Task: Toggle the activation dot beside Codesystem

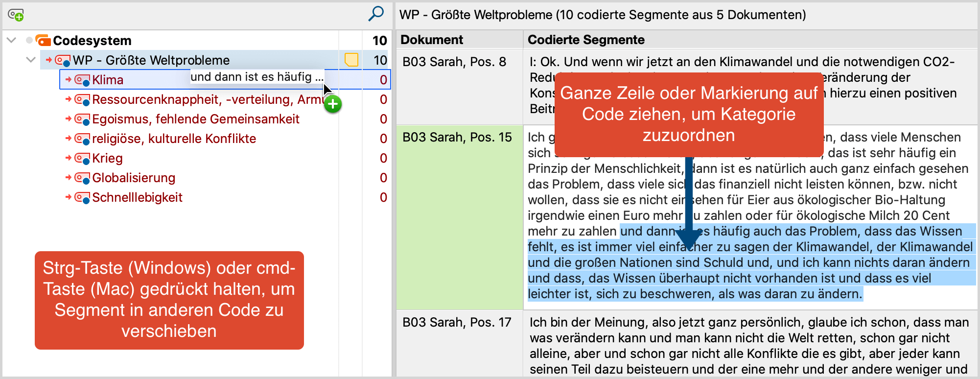Action: (x=29, y=40)
